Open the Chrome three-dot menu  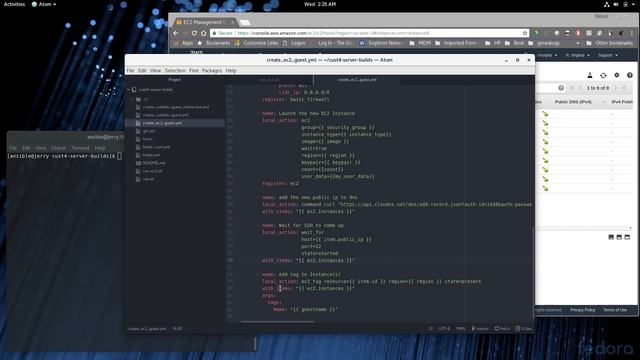[x=632, y=33]
